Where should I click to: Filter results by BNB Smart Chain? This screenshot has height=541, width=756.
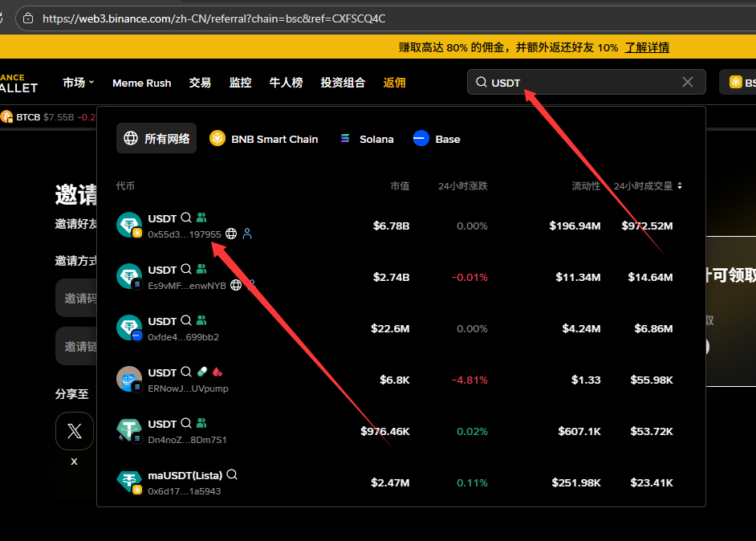click(264, 139)
